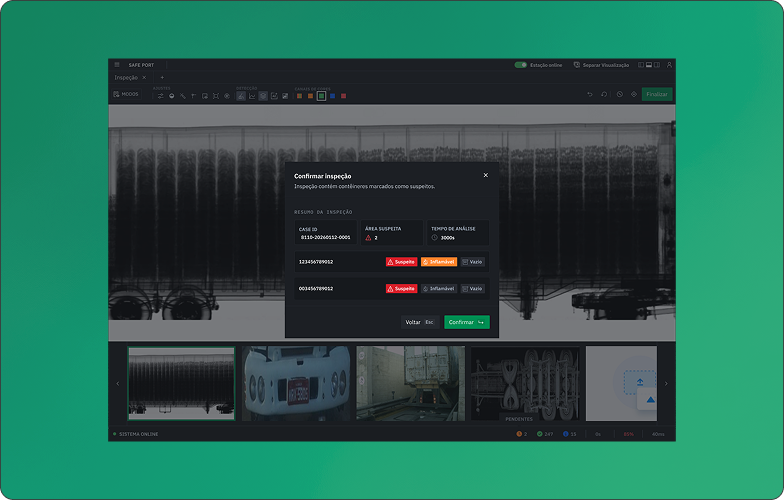Image resolution: width=784 pixels, height=500 pixels.
Task: Select the contrast half-circle adjustment tool
Action: point(172,96)
